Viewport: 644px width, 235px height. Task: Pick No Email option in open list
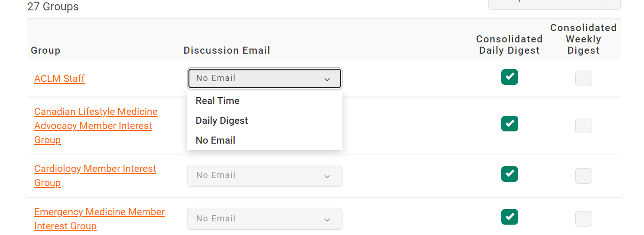pyautogui.click(x=215, y=140)
